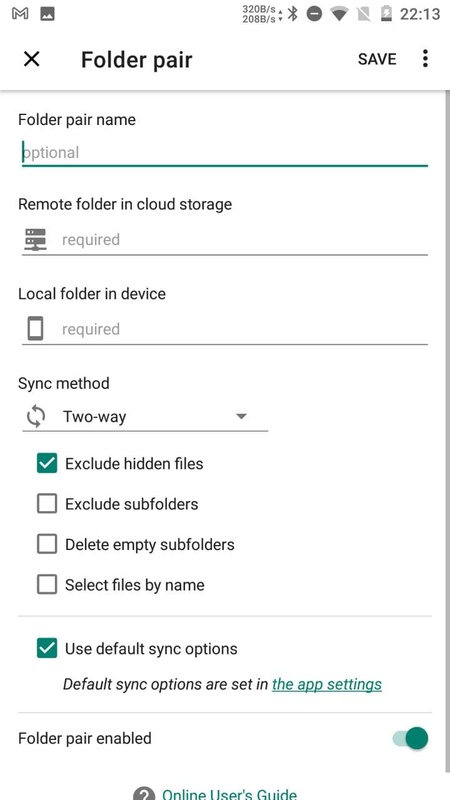This screenshot has height=800, width=450.
Task: Uncheck Use default sync options
Action: click(x=47, y=648)
